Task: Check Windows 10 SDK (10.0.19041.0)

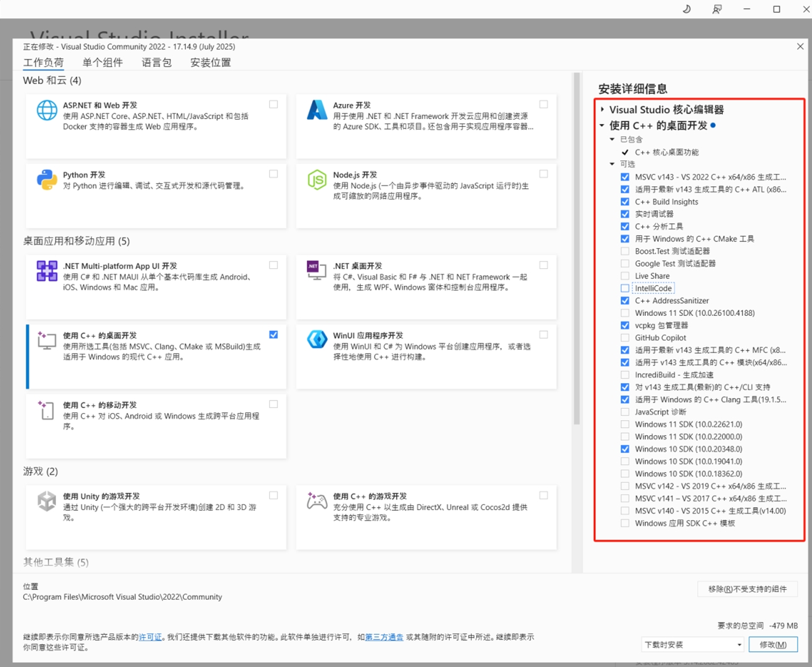Action: click(625, 461)
